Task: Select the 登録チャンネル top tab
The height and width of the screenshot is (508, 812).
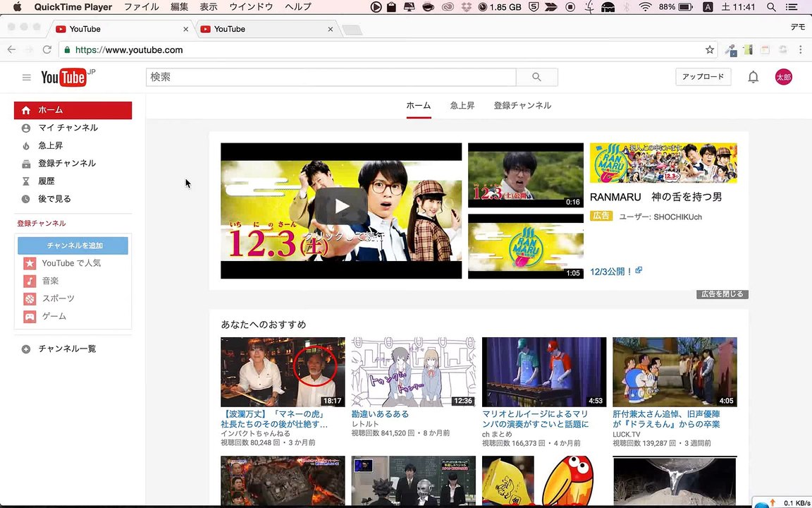Action: click(522, 106)
